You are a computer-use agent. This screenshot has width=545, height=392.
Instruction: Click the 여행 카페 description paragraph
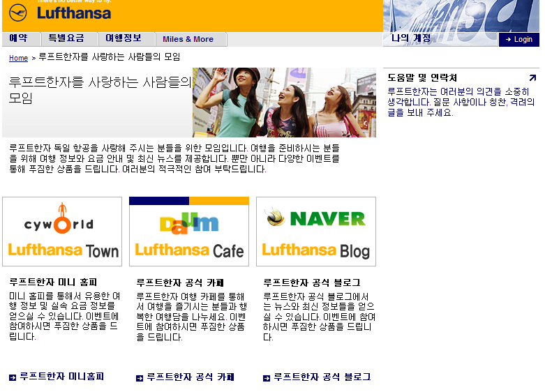(x=191, y=317)
